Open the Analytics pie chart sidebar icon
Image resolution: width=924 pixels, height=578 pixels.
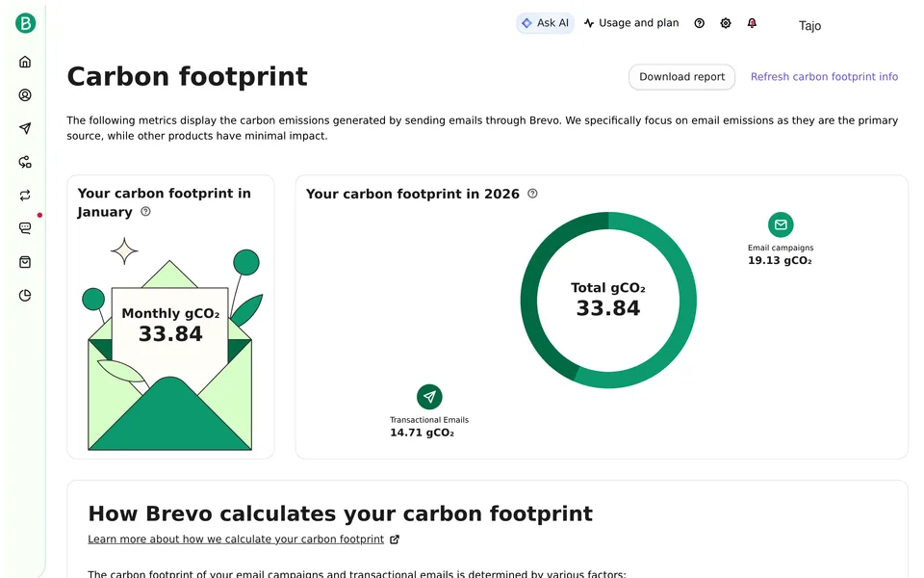coord(25,296)
